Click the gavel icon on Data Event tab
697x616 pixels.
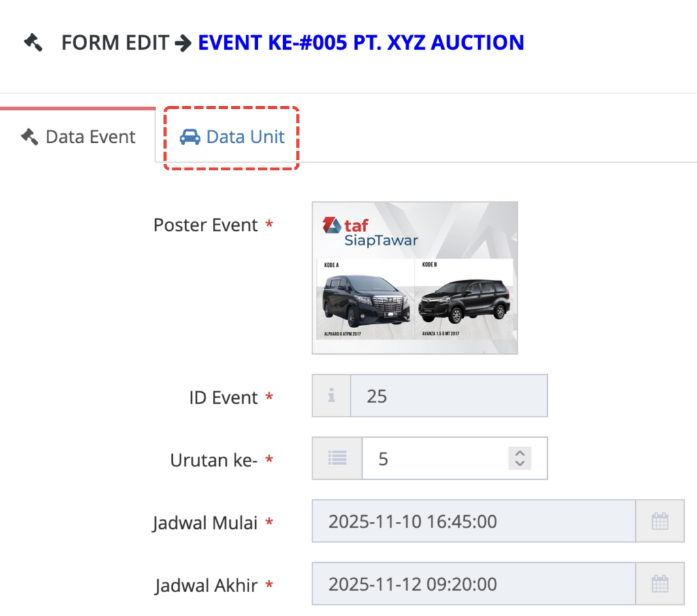[29, 136]
